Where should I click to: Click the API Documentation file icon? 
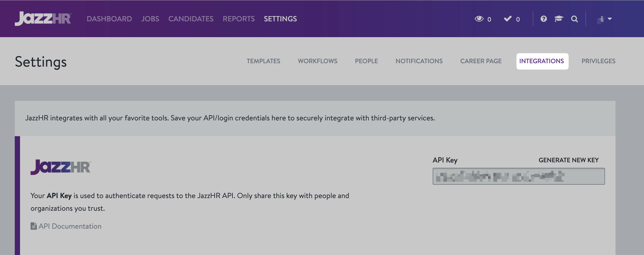coord(33,226)
